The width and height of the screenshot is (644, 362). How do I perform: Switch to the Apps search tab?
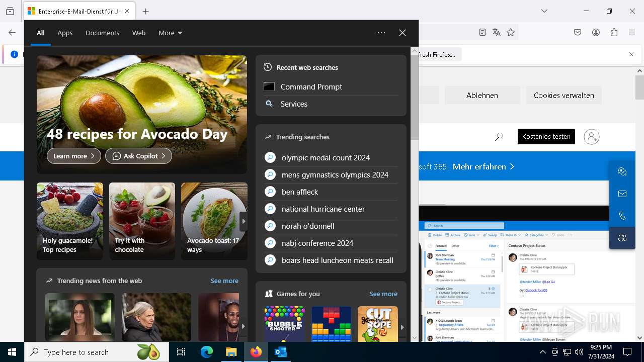coord(65,33)
